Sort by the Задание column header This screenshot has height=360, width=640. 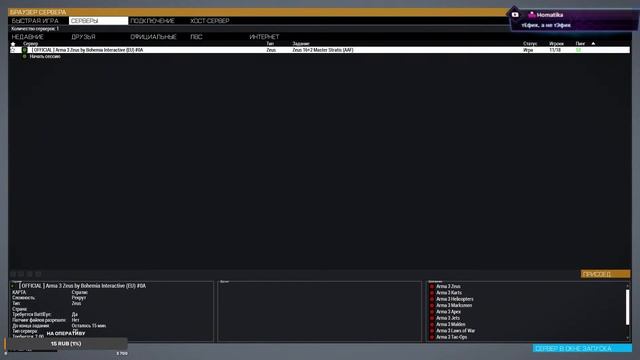click(x=301, y=44)
